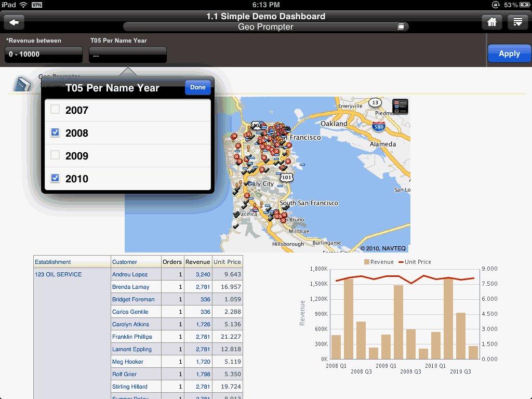Check the 2007 checkbox

54,109
